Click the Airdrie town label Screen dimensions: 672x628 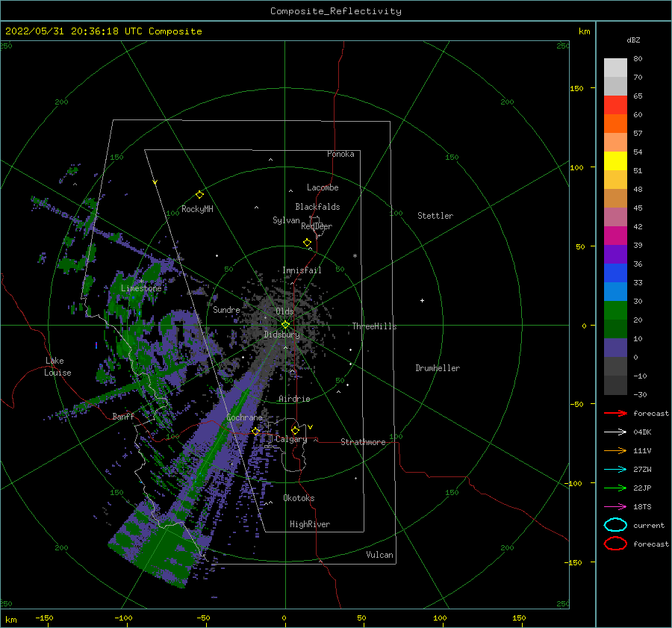(x=294, y=399)
